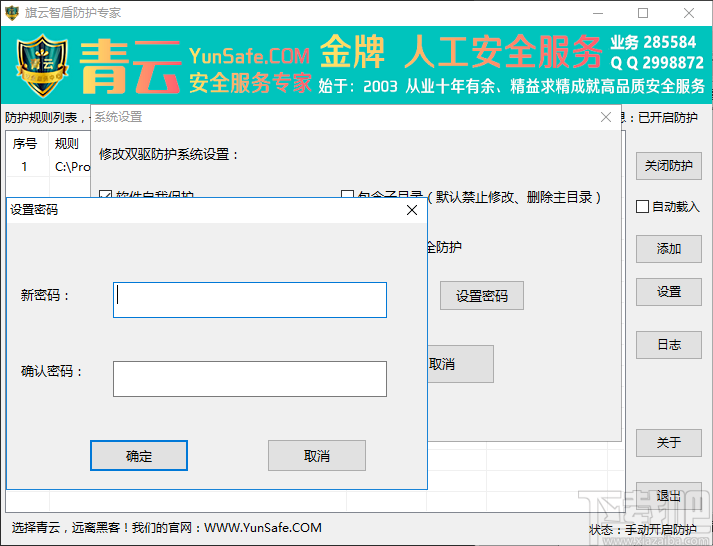Click the 添加 button
Screen dimensions: 713x546
pos(668,249)
